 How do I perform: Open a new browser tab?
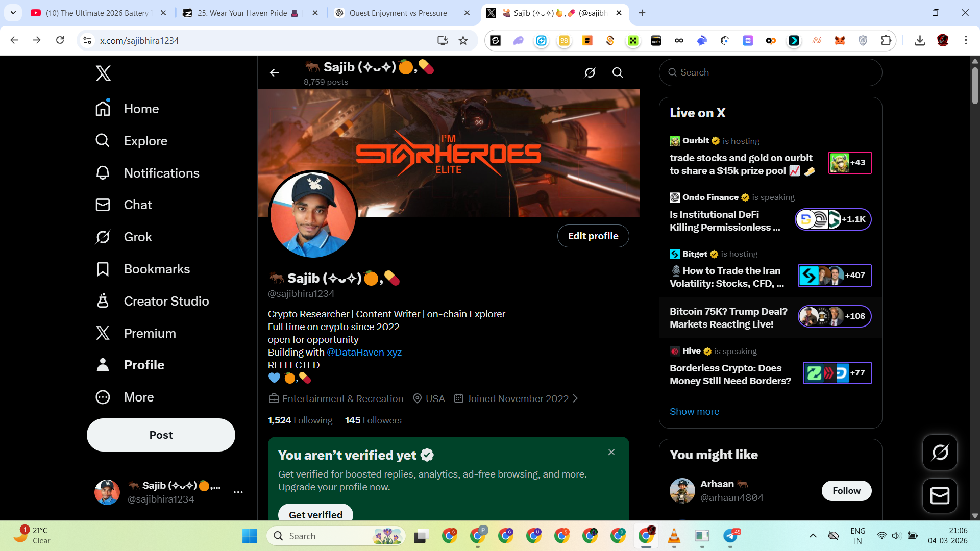click(x=642, y=13)
